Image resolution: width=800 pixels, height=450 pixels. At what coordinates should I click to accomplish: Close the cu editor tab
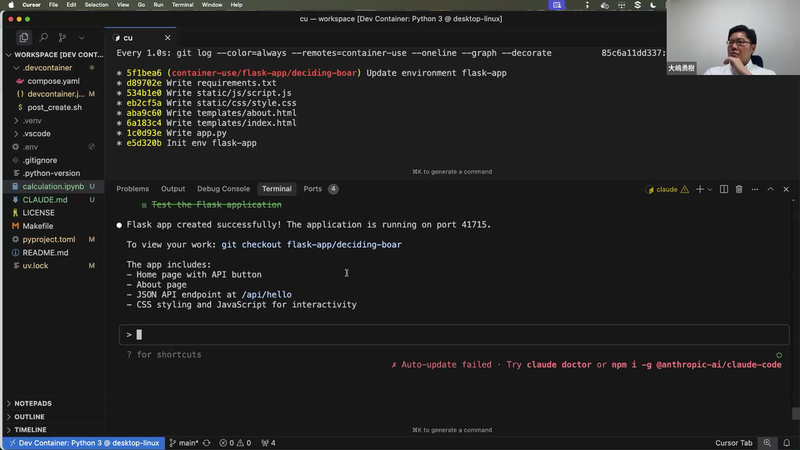click(167, 38)
